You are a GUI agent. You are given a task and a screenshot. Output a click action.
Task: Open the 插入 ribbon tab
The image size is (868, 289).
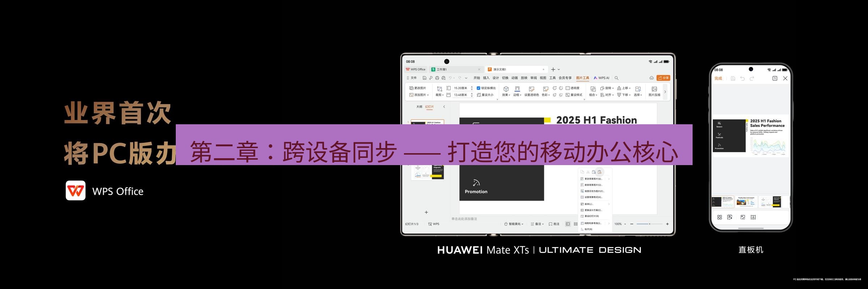(486, 78)
